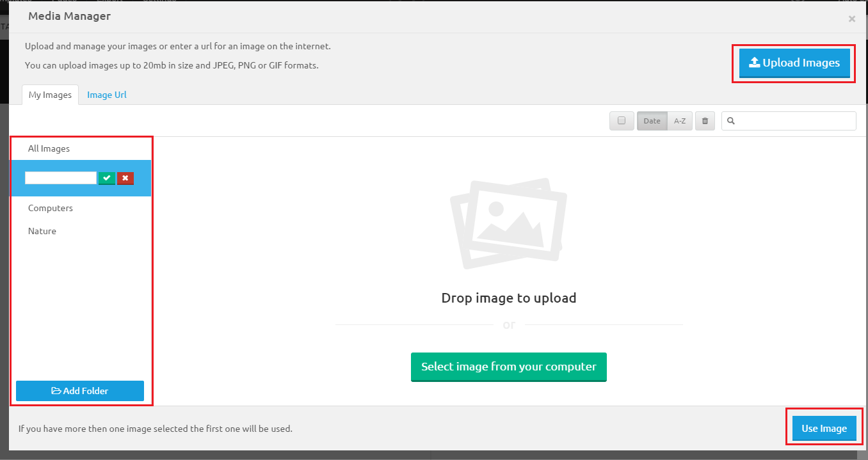The width and height of the screenshot is (868, 460).
Task: Tick the select-all images checkbox
Action: [x=622, y=121]
